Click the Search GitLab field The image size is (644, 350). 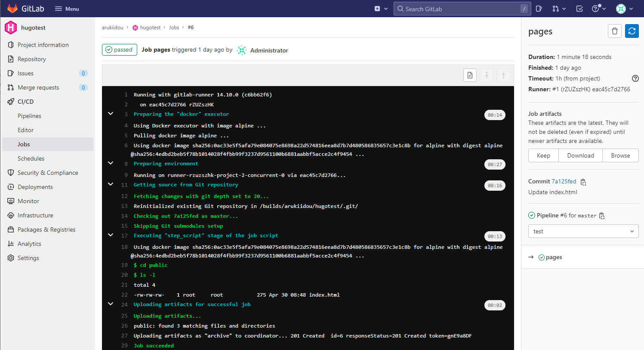click(462, 9)
